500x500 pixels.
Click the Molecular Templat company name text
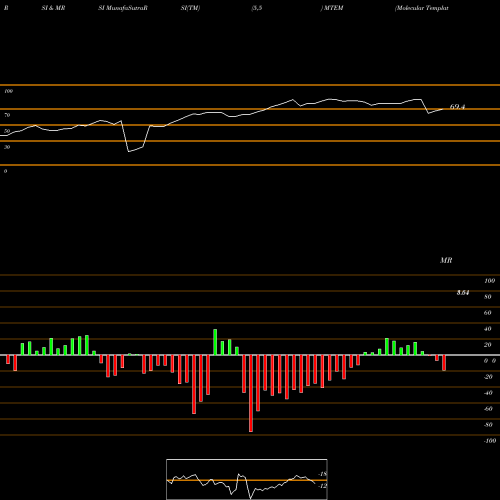pyautogui.click(x=422, y=8)
